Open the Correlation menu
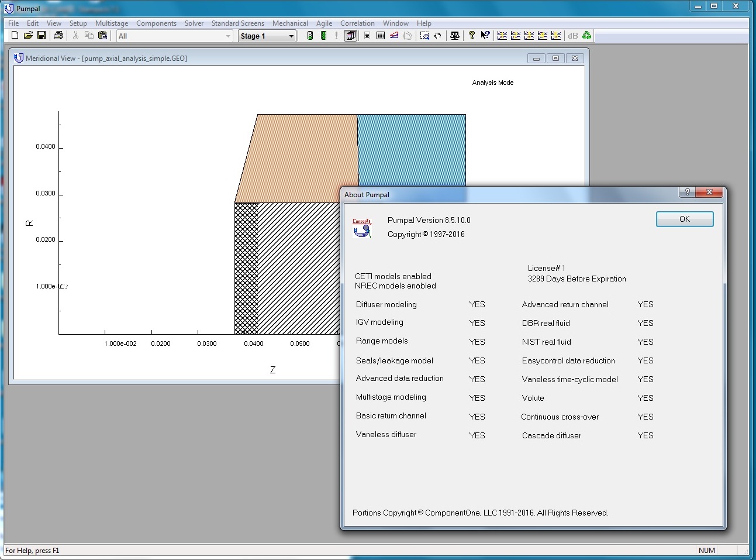 point(357,23)
